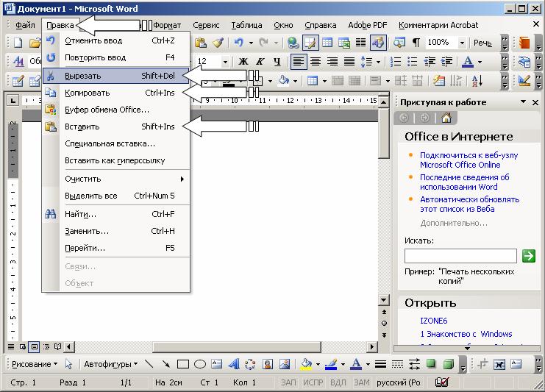This screenshot has height=392, width=545.
Task: Choose Найти in the edit menu
Action: pos(116,214)
